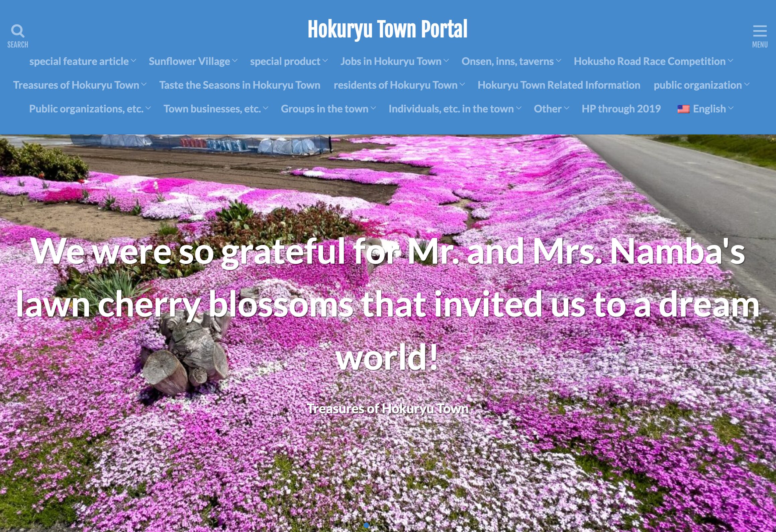Click the Treasures of Hokuryu Town slide category

click(387, 409)
